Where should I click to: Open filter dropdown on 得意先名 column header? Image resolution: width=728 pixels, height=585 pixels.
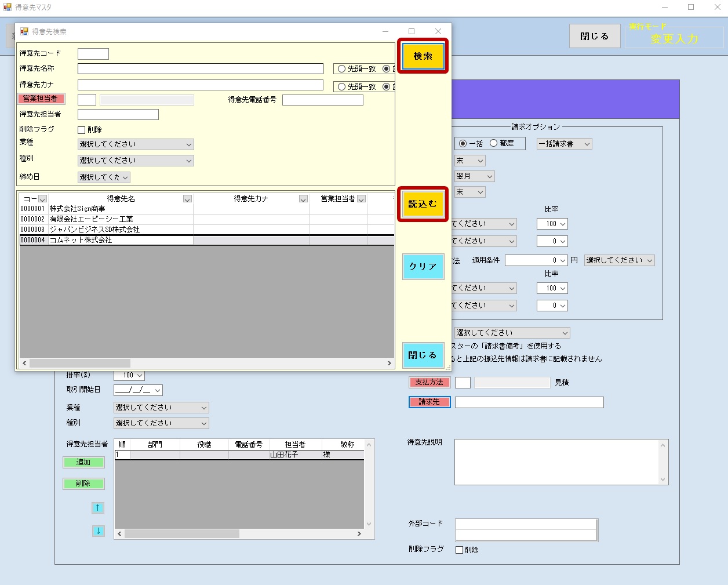pyautogui.click(x=187, y=199)
